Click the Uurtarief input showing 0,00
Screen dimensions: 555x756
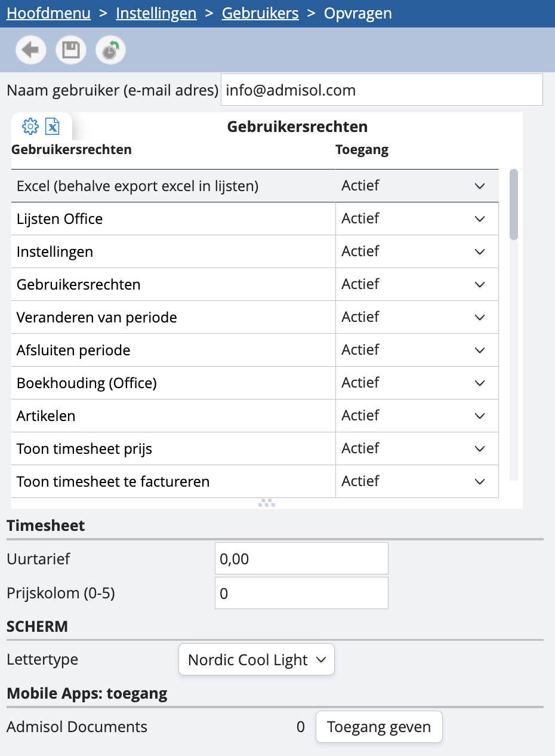point(301,558)
